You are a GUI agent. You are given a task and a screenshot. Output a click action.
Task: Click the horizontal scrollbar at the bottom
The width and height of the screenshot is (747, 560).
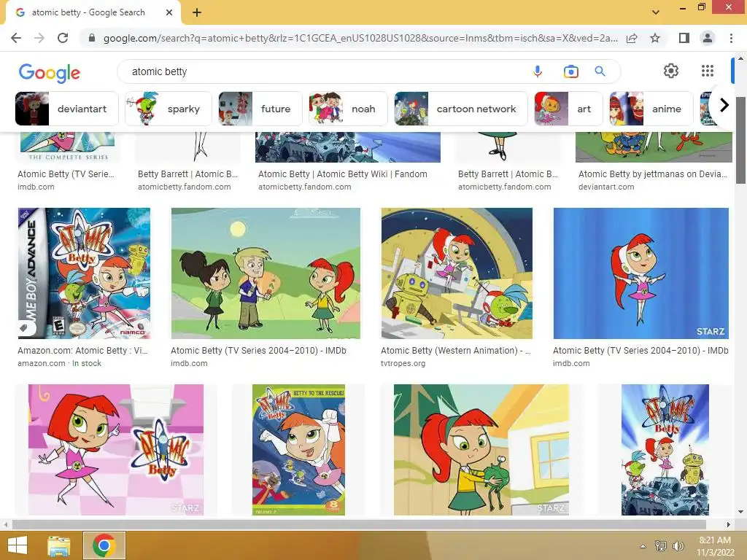pos(359,524)
